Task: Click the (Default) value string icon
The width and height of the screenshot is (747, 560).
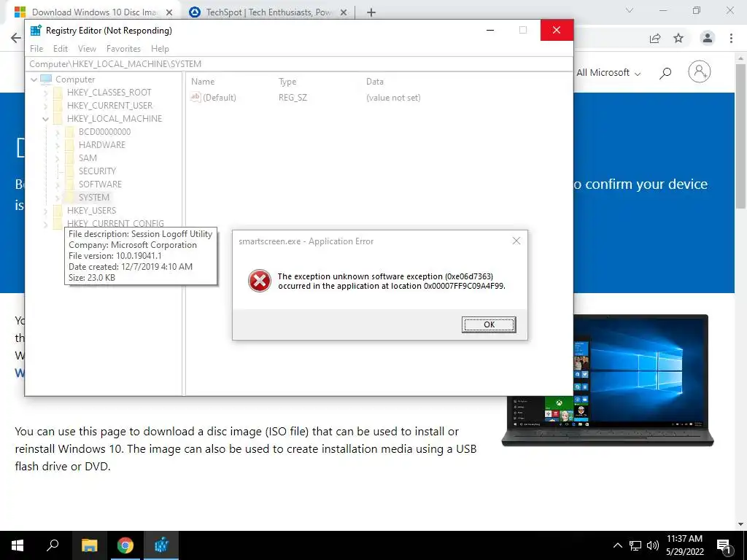Action: (x=196, y=97)
